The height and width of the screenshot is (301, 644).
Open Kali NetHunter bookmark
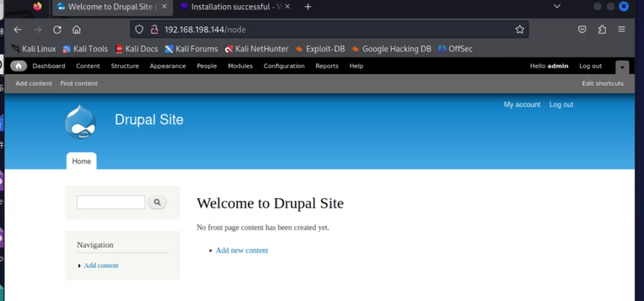point(257,49)
